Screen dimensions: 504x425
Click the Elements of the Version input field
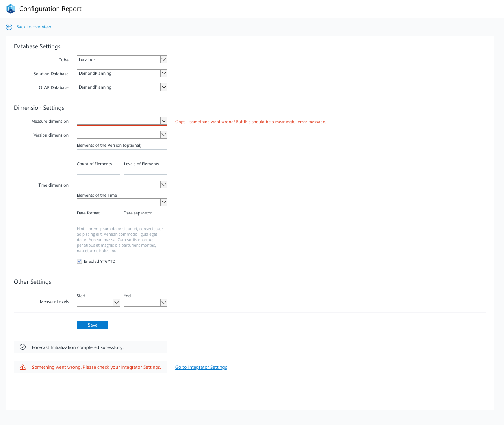(122, 153)
